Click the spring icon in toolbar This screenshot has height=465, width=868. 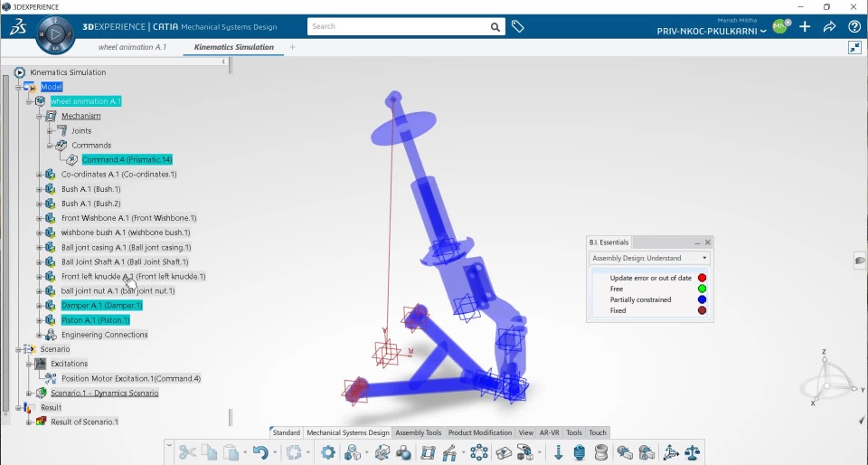pyautogui.click(x=579, y=452)
